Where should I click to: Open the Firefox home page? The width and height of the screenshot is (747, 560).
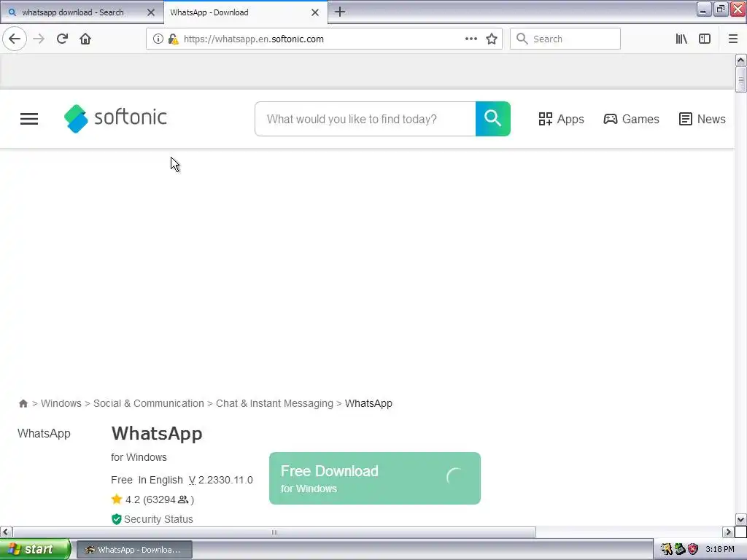[x=85, y=39]
